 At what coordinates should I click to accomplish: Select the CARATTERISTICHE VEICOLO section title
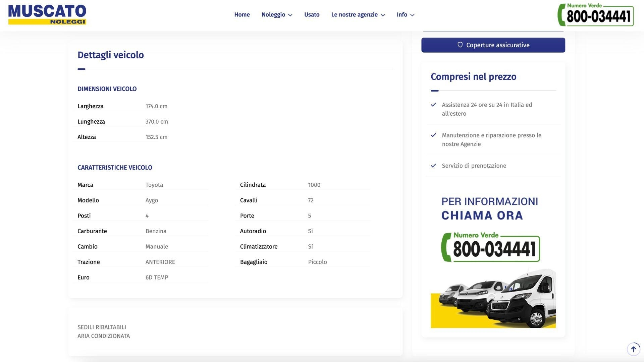point(115,168)
